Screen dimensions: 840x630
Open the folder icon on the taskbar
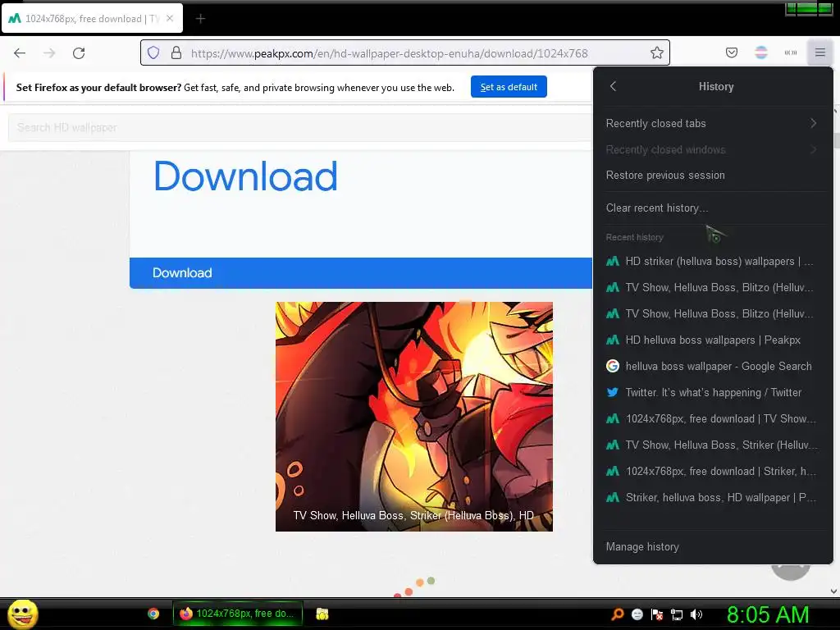coord(322,614)
